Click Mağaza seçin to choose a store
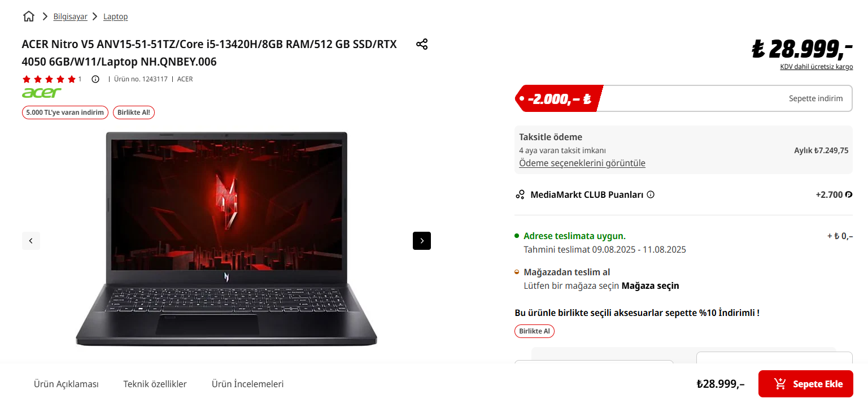This screenshot has width=868, height=403. pos(651,285)
